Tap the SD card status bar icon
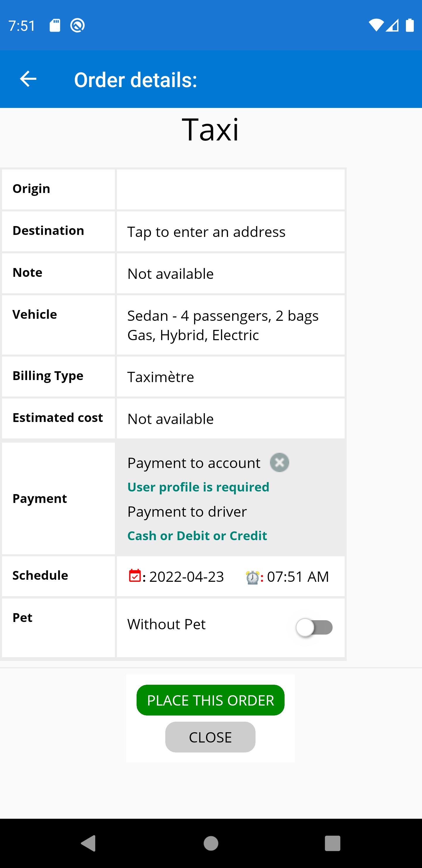Screen dimensions: 422x868 (x=55, y=25)
